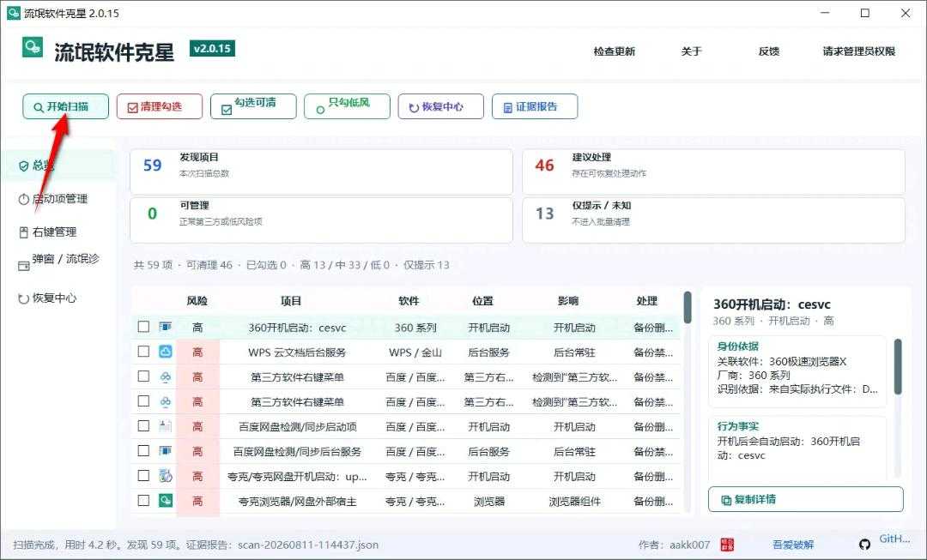927x560 pixels.
Task: Check the 360开机启动: cesvc row checkbox
Action: (x=143, y=327)
